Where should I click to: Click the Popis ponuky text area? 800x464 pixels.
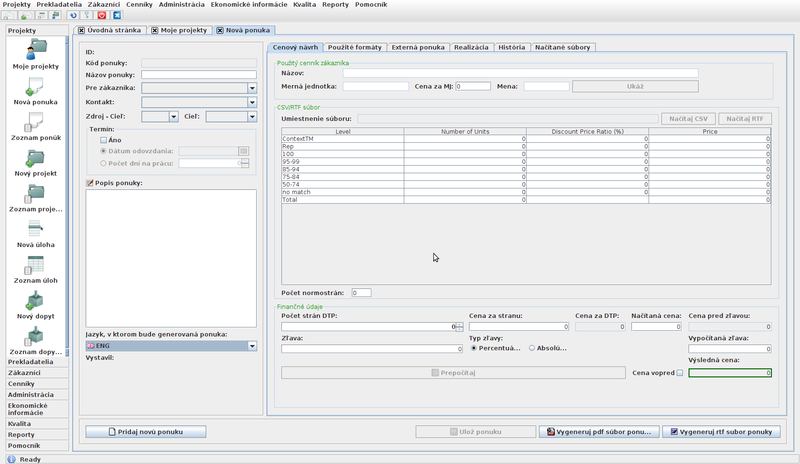point(171,259)
